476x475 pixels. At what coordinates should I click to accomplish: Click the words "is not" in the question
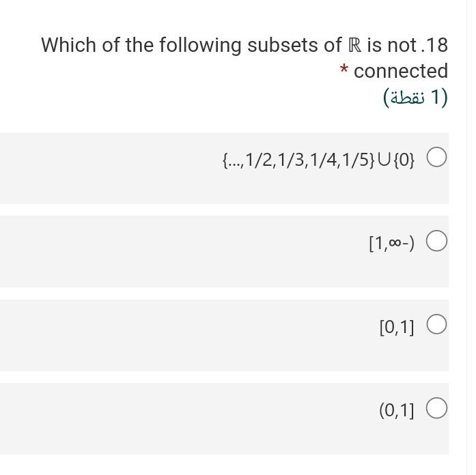click(x=391, y=45)
